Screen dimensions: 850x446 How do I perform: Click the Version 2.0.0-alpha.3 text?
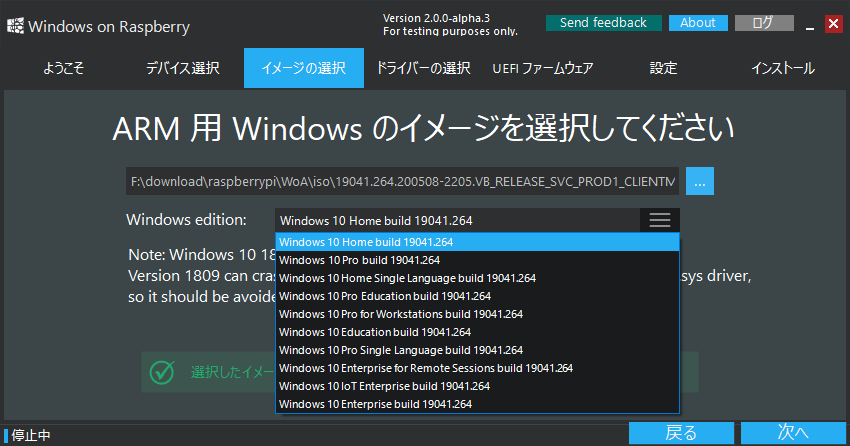click(x=436, y=18)
